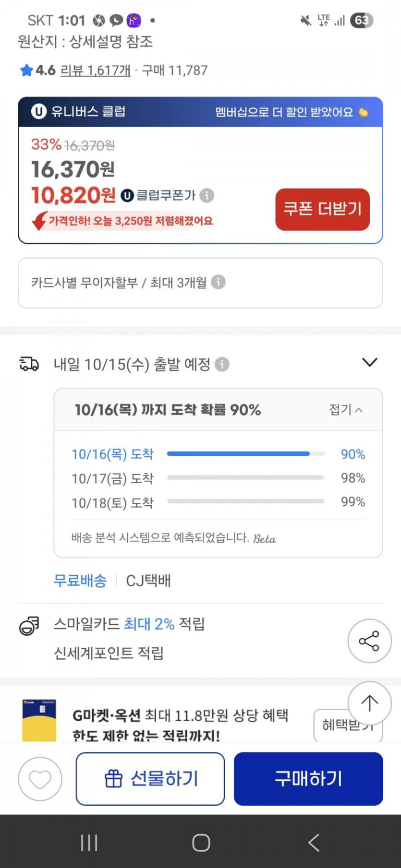401x868 pixels.
Task: Tap the delivery truck icon
Action: coord(29,364)
